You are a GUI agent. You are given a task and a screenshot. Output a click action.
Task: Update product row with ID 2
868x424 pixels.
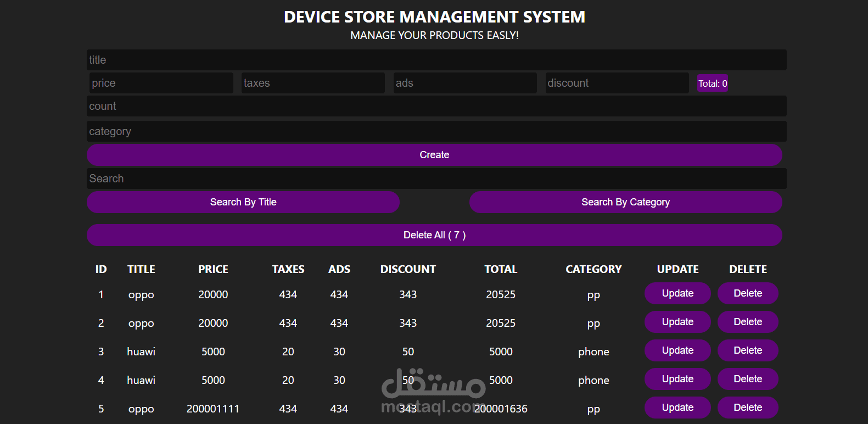point(677,322)
